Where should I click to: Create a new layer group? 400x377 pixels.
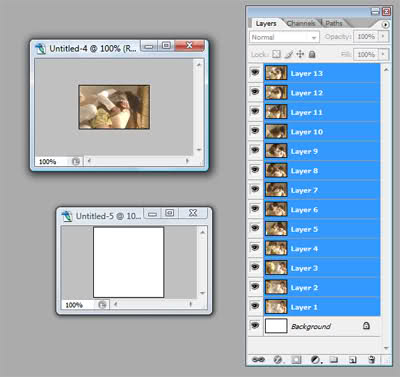pyautogui.click(x=334, y=360)
